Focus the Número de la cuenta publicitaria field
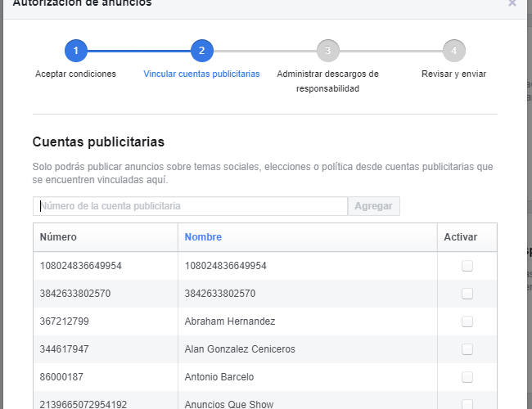 pos(190,206)
